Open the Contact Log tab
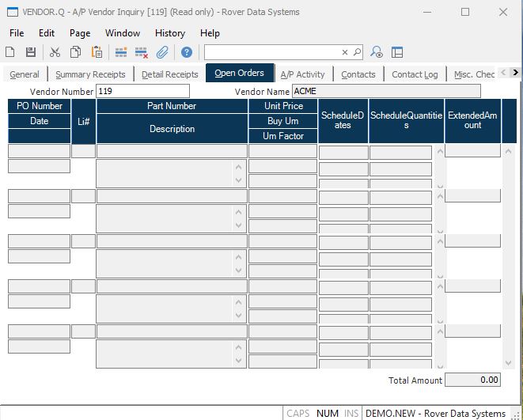 tap(415, 74)
